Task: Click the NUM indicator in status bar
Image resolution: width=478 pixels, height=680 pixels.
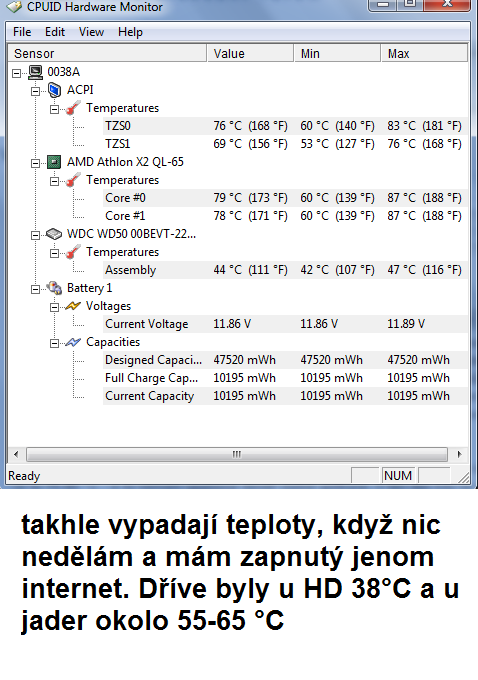Action: click(x=398, y=476)
